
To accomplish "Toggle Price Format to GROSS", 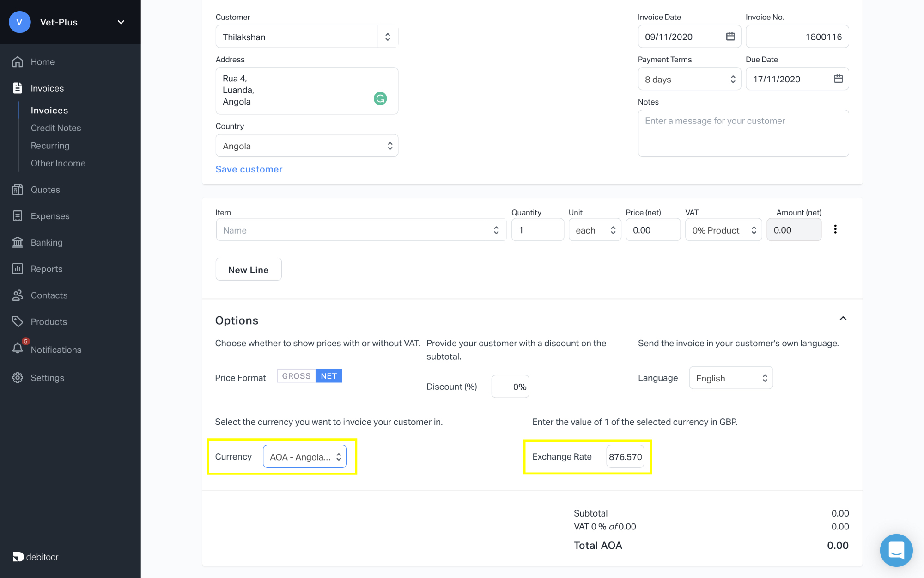I will (x=296, y=376).
